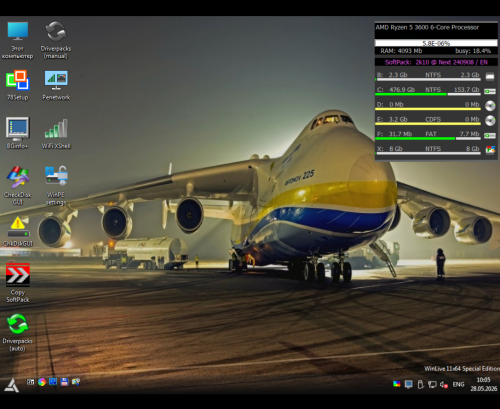The height and width of the screenshot is (409, 500).
Task: Open the Driverpacks (manual) shortcut
Action: pos(56,40)
